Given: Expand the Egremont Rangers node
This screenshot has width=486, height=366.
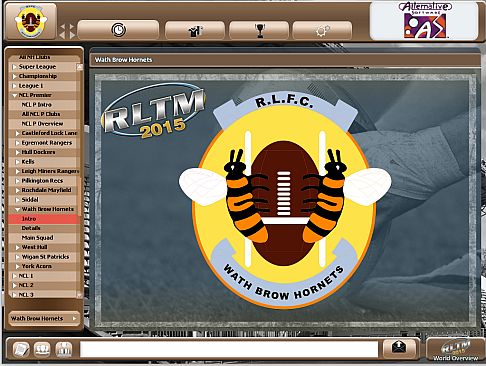Looking at the screenshot, I should pyautogui.click(x=18, y=143).
